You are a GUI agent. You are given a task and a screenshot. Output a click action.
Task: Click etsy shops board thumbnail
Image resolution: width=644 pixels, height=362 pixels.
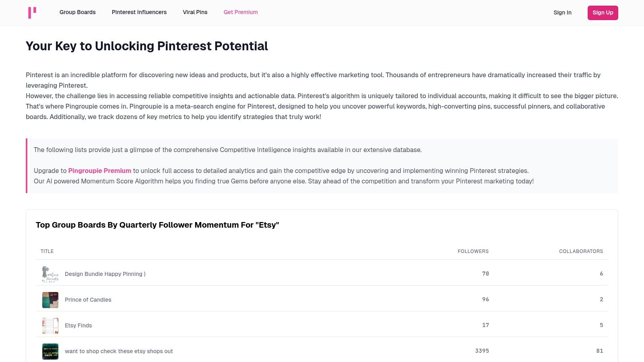tap(50, 351)
